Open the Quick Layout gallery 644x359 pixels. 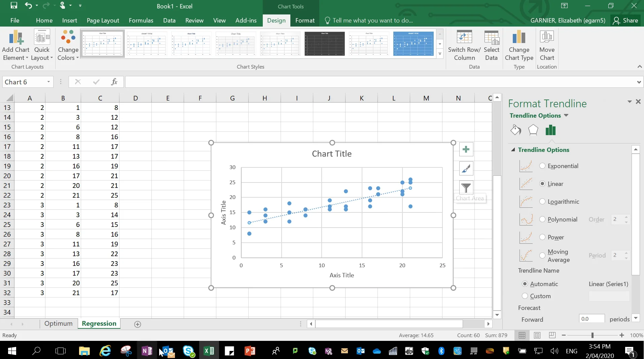point(42,45)
